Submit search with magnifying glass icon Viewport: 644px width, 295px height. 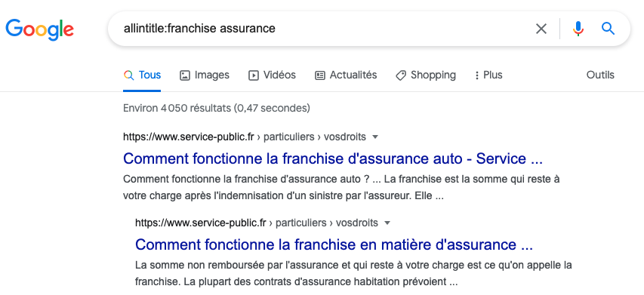pyautogui.click(x=608, y=29)
